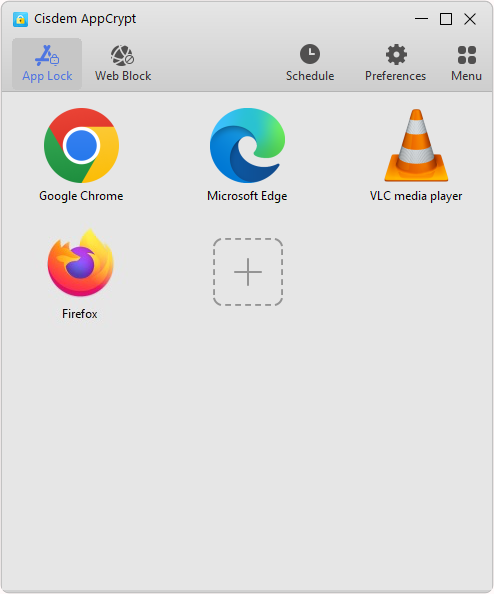
Task: Click the Schedule text label
Action: click(x=310, y=76)
